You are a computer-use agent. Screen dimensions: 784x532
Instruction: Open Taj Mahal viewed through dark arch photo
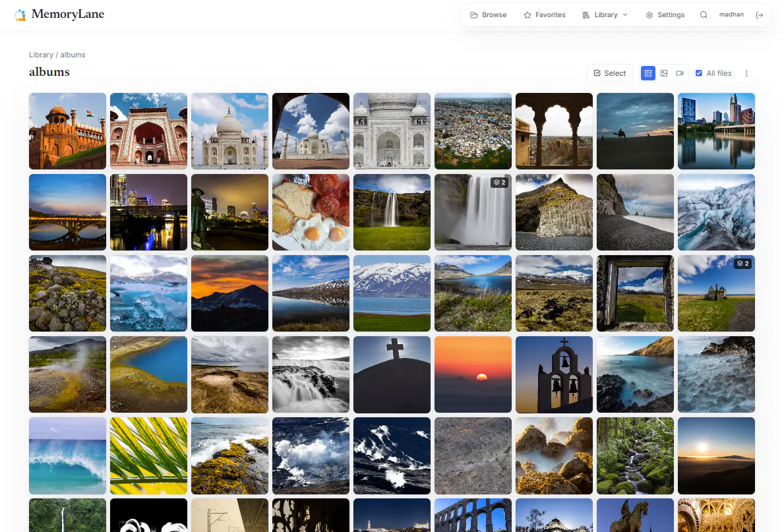coord(311,131)
